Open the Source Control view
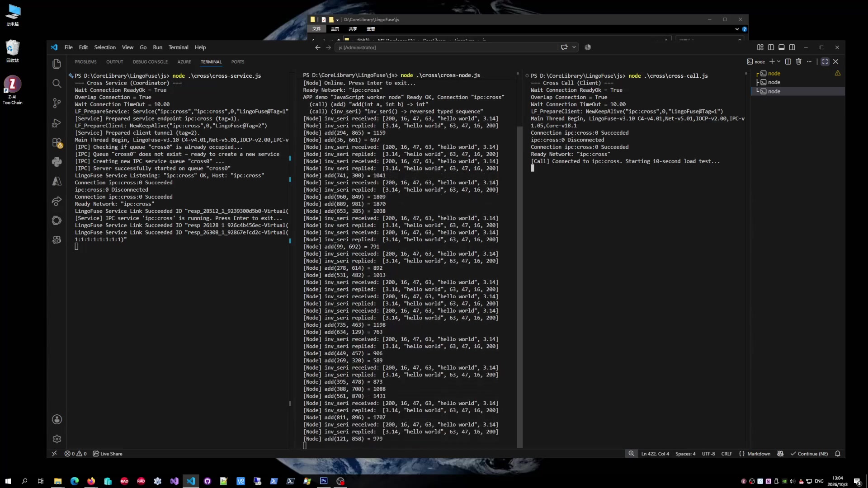868x488 pixels. tap(57, 103)
